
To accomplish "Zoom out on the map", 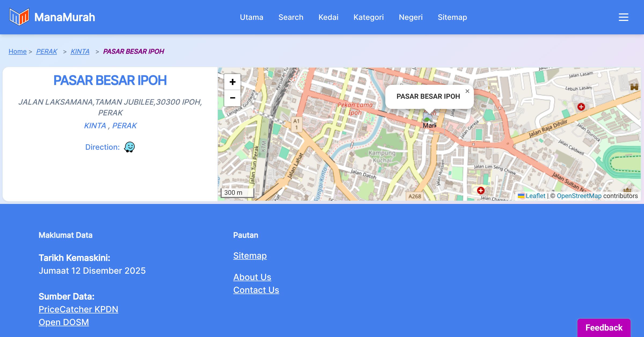I will (232, 98).
